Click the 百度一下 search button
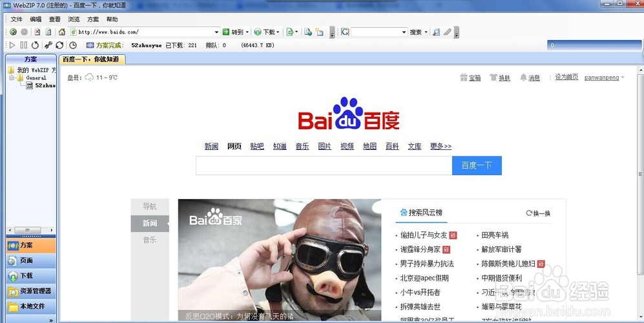Image resolution: width=644 pixels, height=323 pixels. (x=477, y=165)
